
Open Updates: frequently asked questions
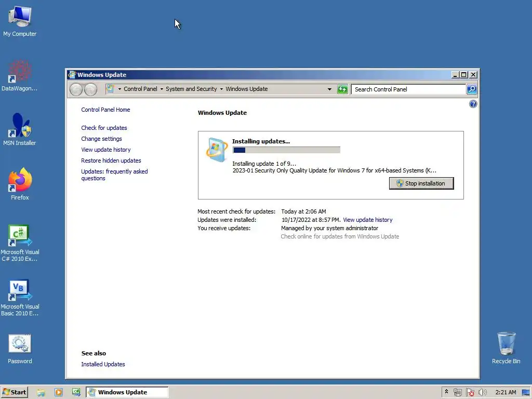point(114,175)
